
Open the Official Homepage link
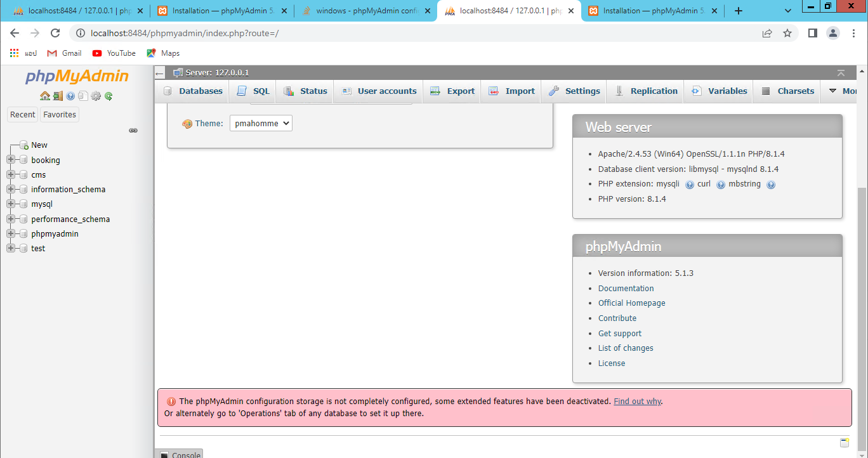pos(632,303)
